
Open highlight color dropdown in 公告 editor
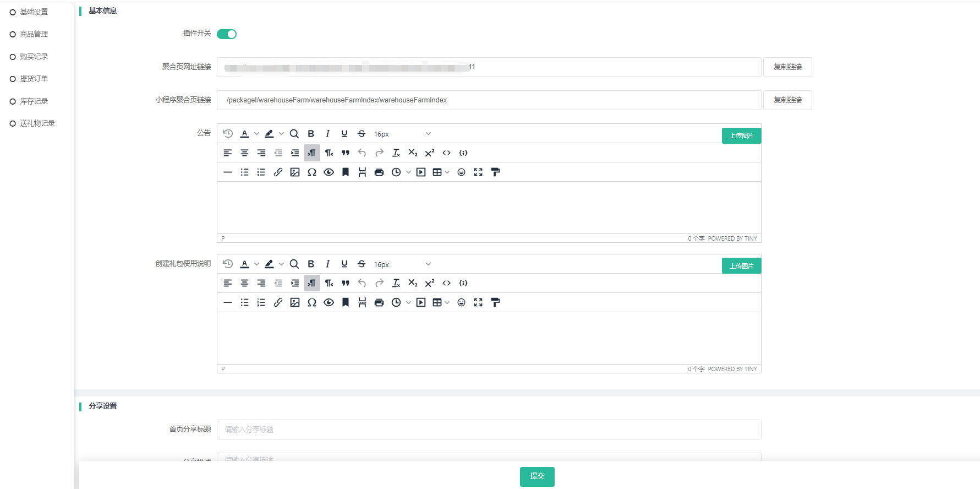tap(281, 134)
